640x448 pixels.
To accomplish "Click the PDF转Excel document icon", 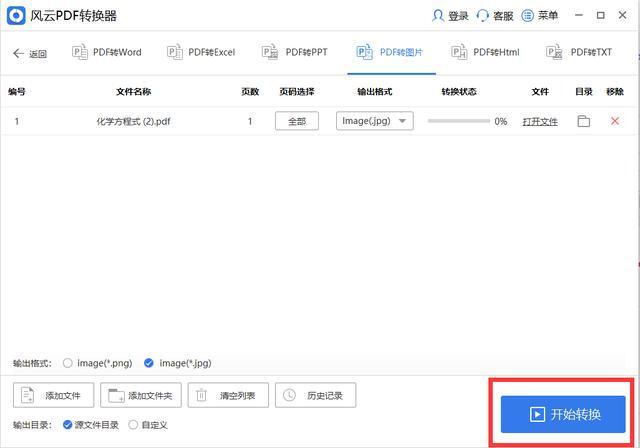I will 175,52.
